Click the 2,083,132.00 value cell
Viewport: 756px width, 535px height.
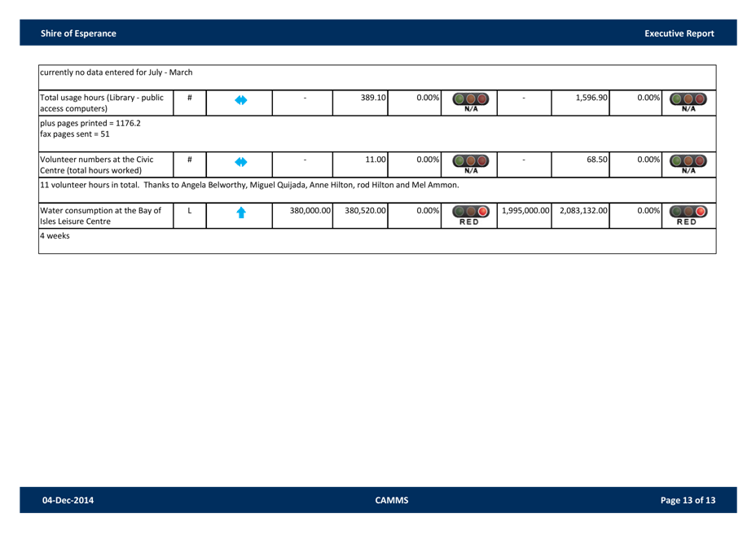[x=581, y=210]
